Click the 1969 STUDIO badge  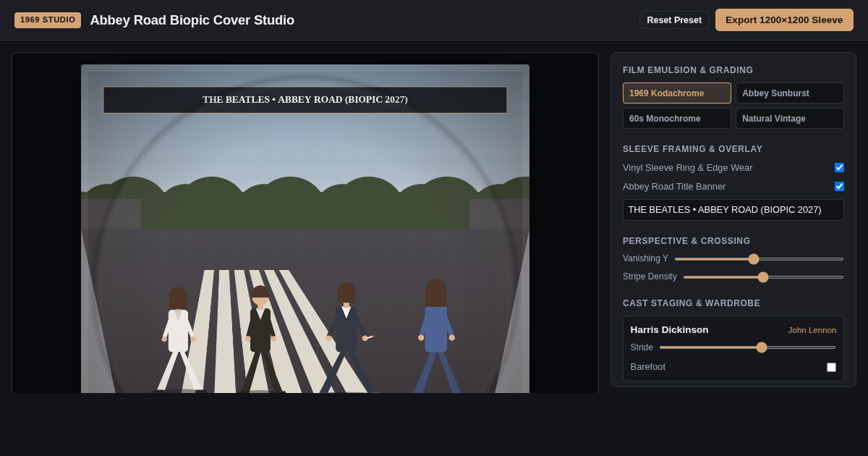click(x=48, y=20)
